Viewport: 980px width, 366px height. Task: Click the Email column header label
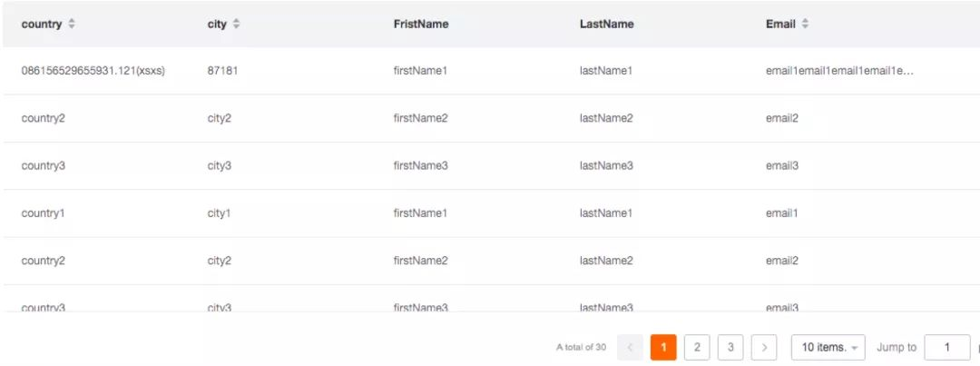[x=780, y=25]
